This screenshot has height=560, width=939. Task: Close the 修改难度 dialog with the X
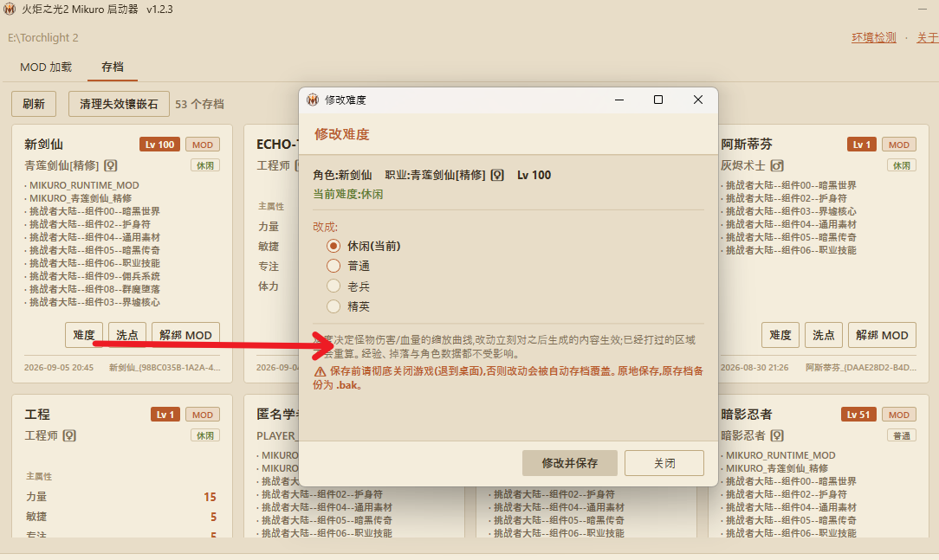(697, 100)
